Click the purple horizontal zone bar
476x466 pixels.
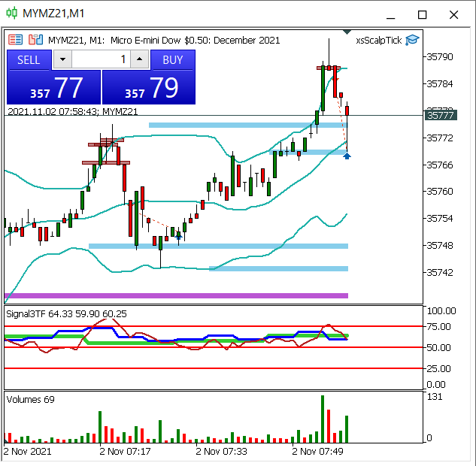pos(176,295)
